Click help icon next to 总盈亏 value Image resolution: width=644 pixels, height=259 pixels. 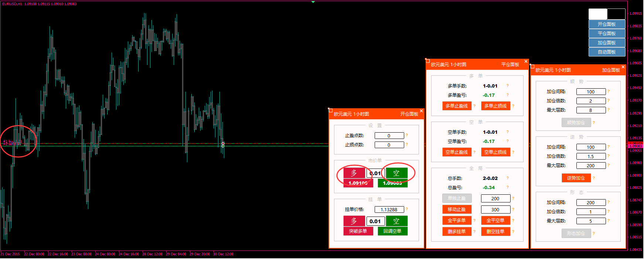(508, 187)
